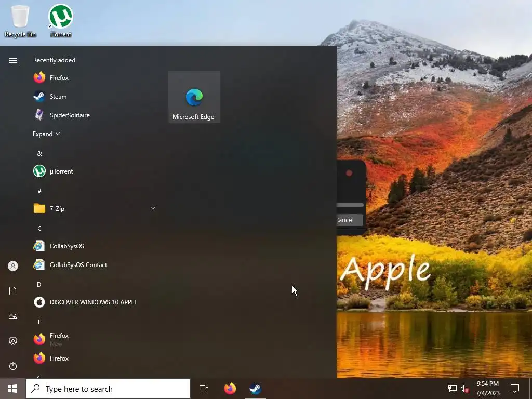The image size is (532, 399).
Task: Open the Action Center notifications icon
Action: coord(515,389)
